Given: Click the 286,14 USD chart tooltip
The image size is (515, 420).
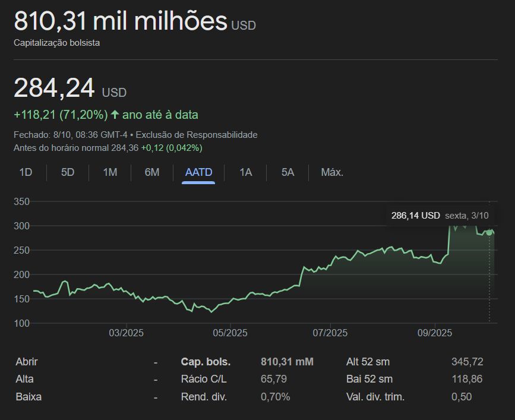Looking at the screenshot, I should click(x=440, y=215).
